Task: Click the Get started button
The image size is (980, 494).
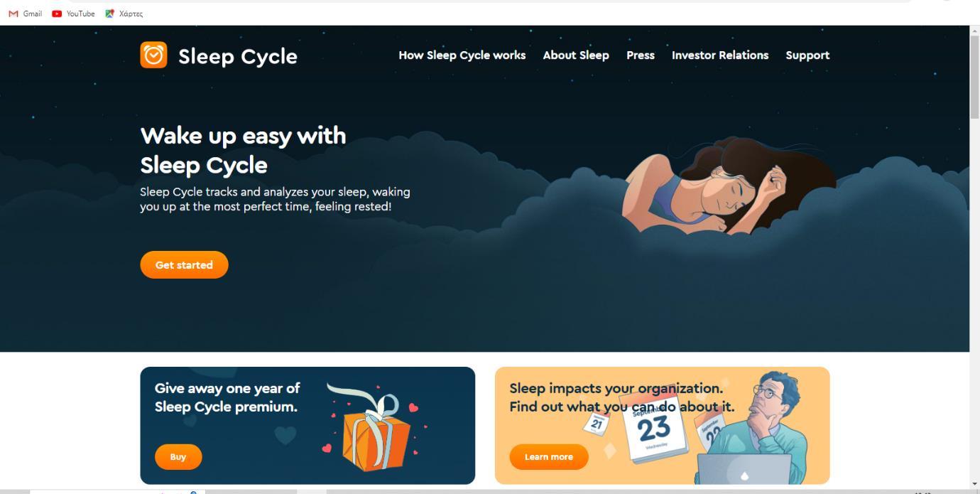Action: [184, 264]
